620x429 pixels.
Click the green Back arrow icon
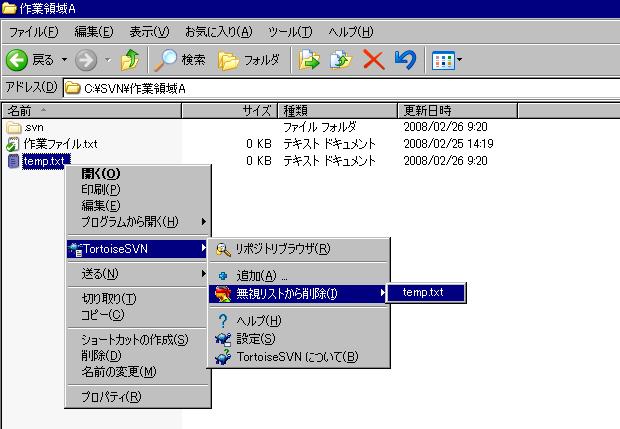(x=17, y=60)
